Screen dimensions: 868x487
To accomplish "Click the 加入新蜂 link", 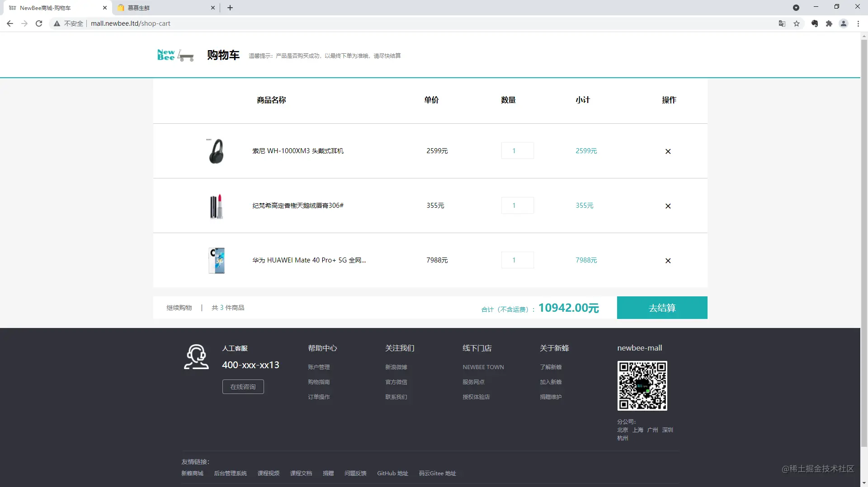I will tap(551, 382).
